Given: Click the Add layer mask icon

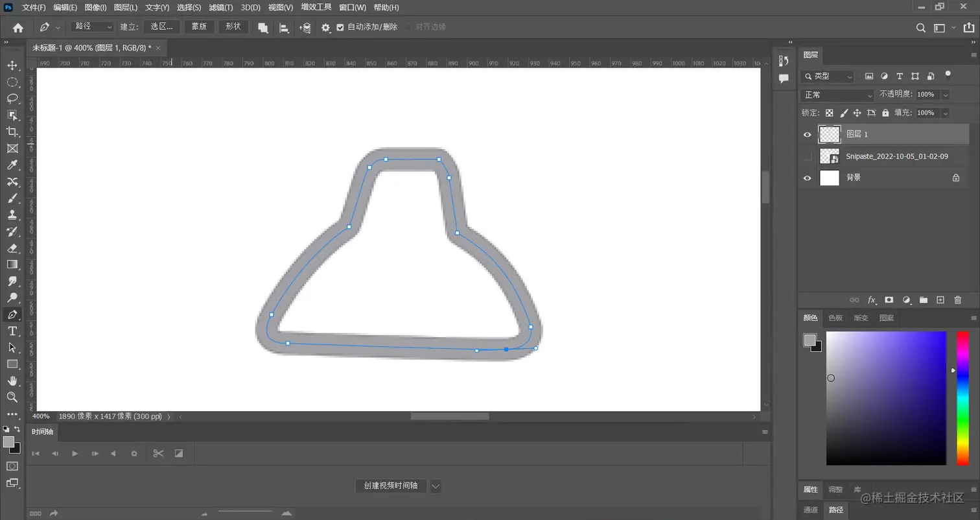Looking at the screenshot, I should 889,300.
